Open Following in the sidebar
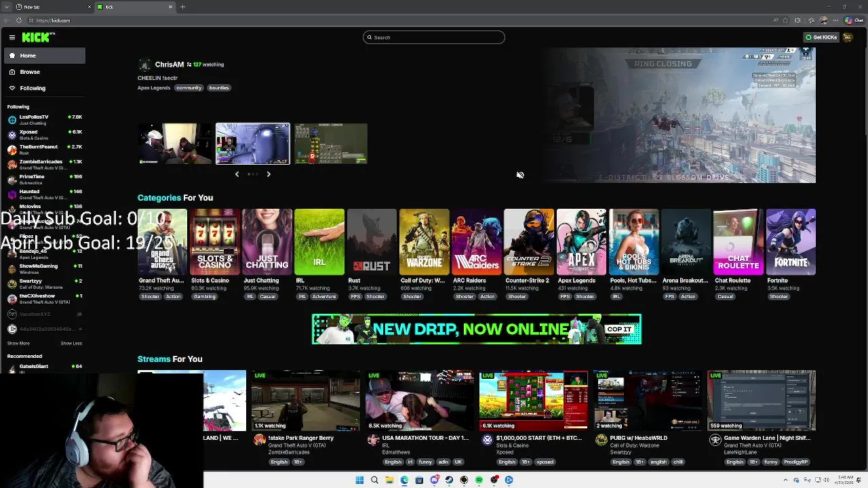The height and width of the screenshot is (488, 868). [x=45, y=88]
